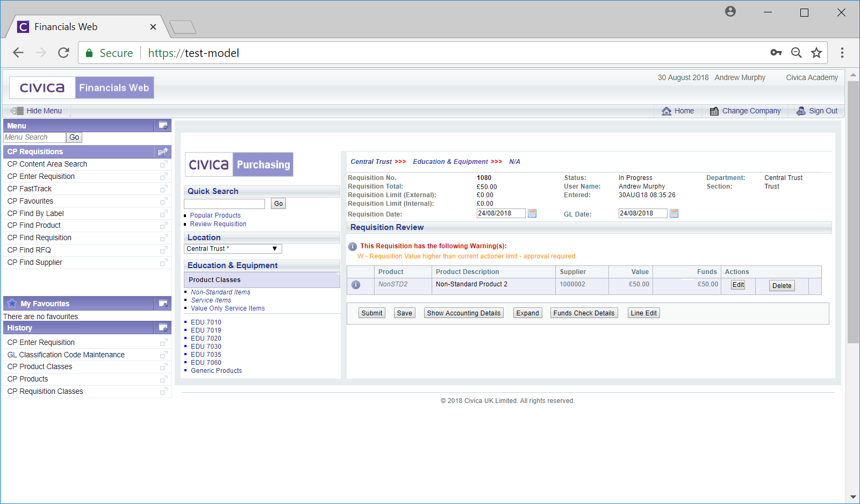Open CP Find Supplier new-window icon
This screenshot has height=504, width=860.
point(163,262)
